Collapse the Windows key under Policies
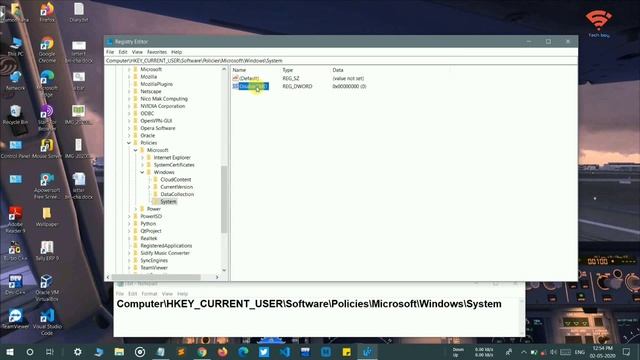The height and width of the screenshot is (360, 640). point(142,172)
